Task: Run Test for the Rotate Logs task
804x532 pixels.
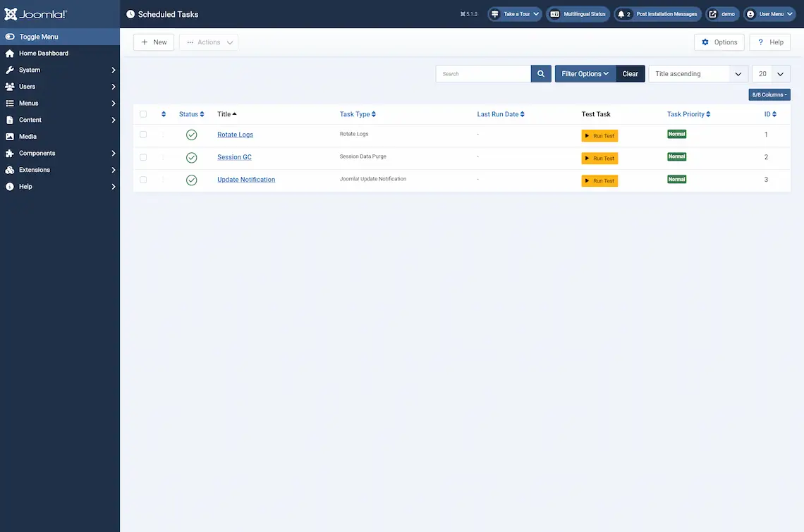Action: pyautogui.click(x=599, y=135)
